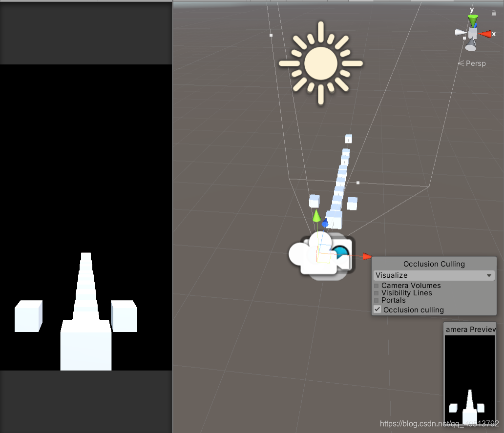Viewport: 504px width, 433px height.
Task: Uncheck the Occlusion culling checkbox
Action: (x=377, y=309)
